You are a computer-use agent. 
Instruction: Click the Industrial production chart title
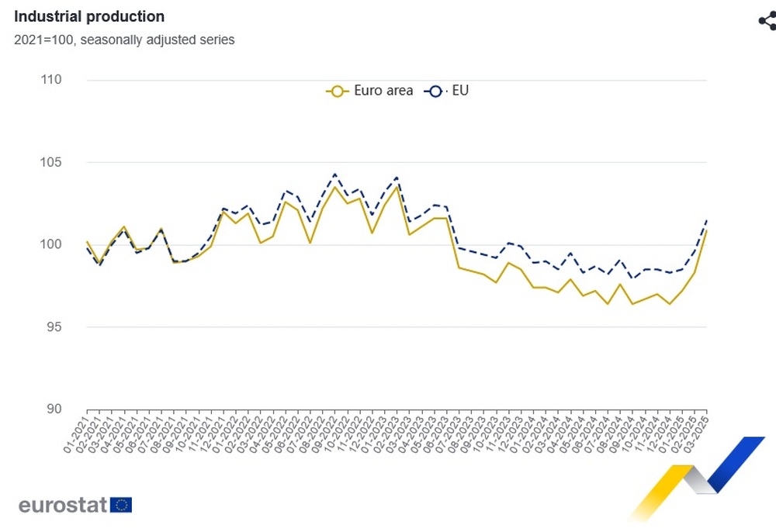pyautogui.click(x=89, y=16)
